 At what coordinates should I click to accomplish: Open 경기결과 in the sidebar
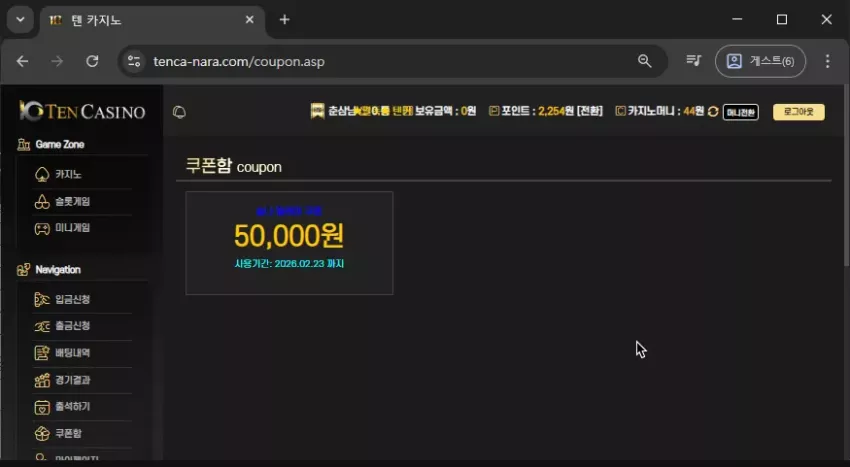(73, 380)
